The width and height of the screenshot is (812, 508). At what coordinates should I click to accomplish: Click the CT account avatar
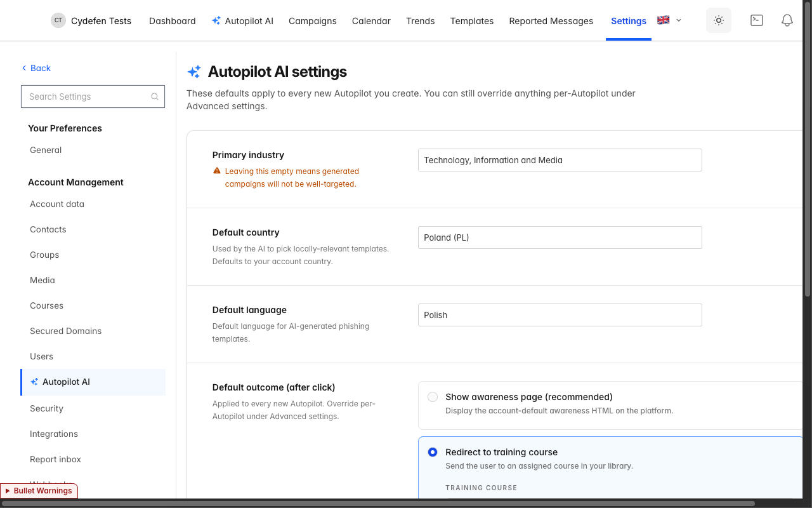tap(58, 20)
